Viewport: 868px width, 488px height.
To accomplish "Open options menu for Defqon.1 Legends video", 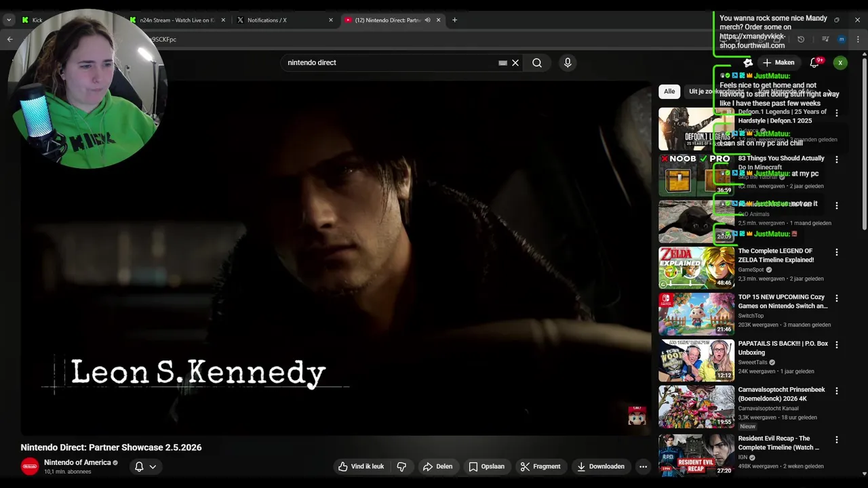I will pyautogui.click(x=836, y=113).
